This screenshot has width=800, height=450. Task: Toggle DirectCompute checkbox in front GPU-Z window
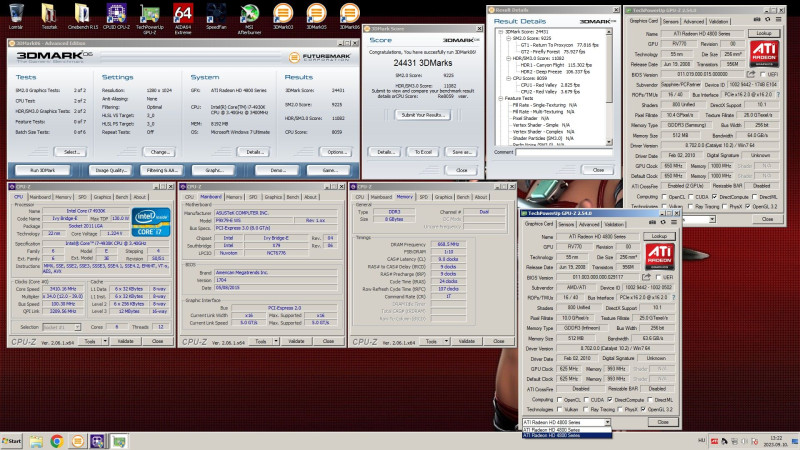(x=610, y=399)
